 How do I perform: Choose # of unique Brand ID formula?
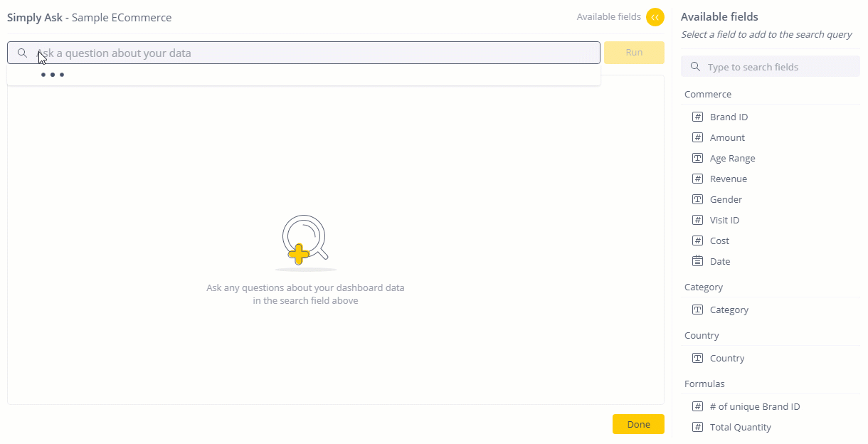coord(755,406)
